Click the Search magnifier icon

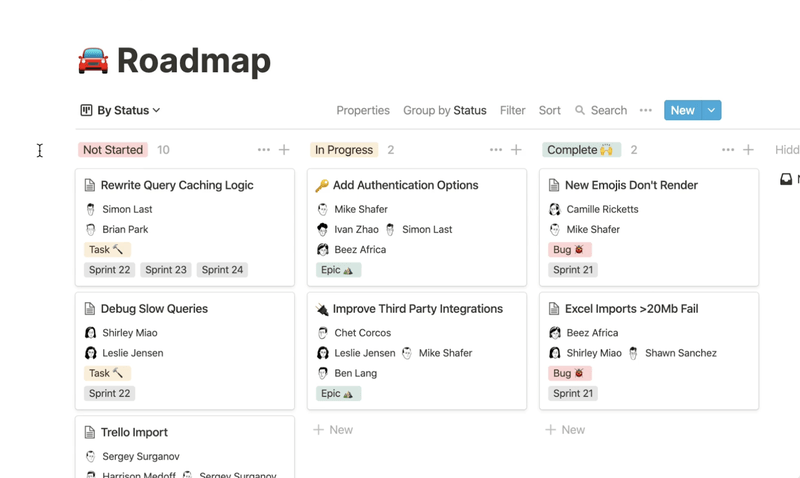tap(580, 110)
